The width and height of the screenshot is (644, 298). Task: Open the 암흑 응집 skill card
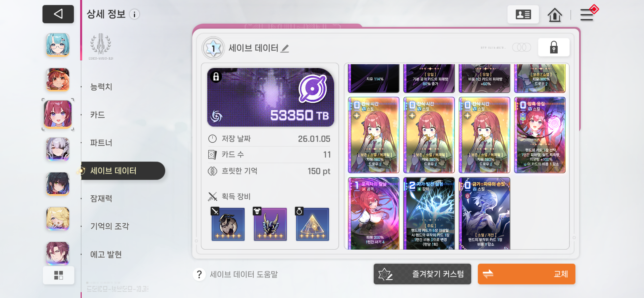point(540,135)
